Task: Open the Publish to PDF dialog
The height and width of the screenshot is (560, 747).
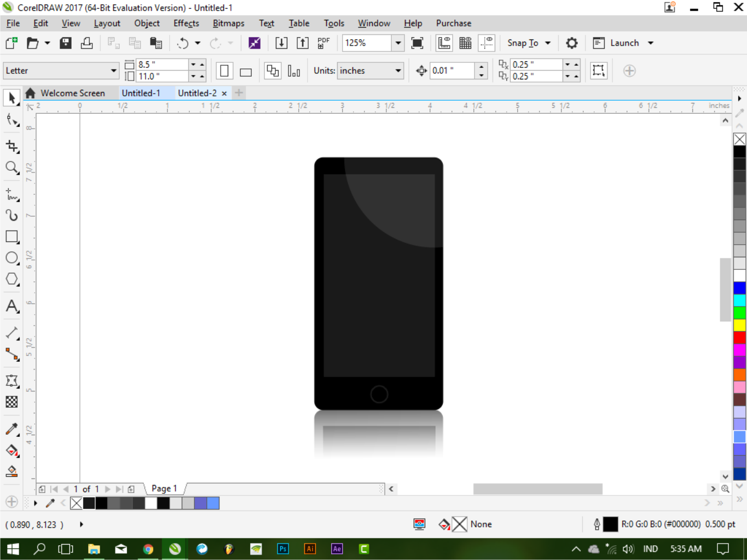Action: (323, 43)
